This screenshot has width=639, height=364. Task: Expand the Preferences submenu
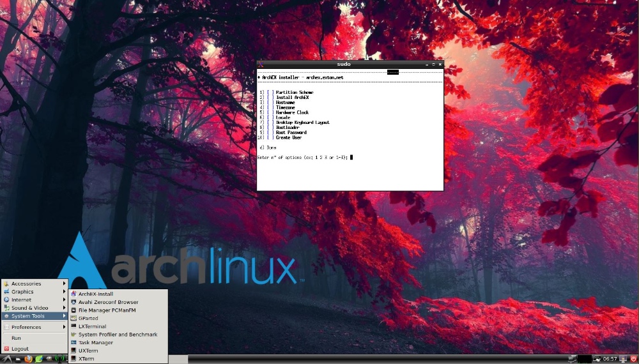[x=26, y=327]
